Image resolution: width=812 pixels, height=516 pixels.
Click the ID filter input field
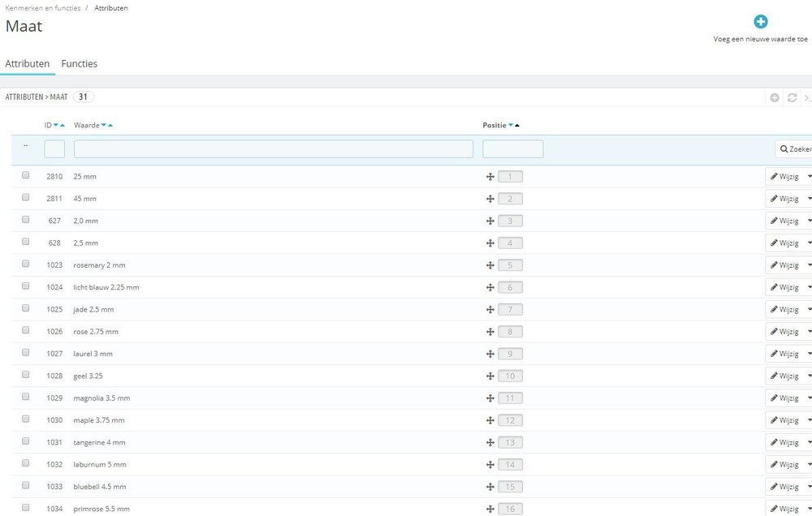[54, 149]
